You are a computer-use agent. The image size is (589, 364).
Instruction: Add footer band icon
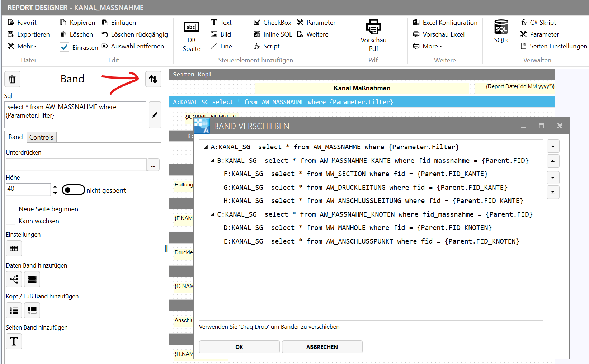[x=32, y=310]
